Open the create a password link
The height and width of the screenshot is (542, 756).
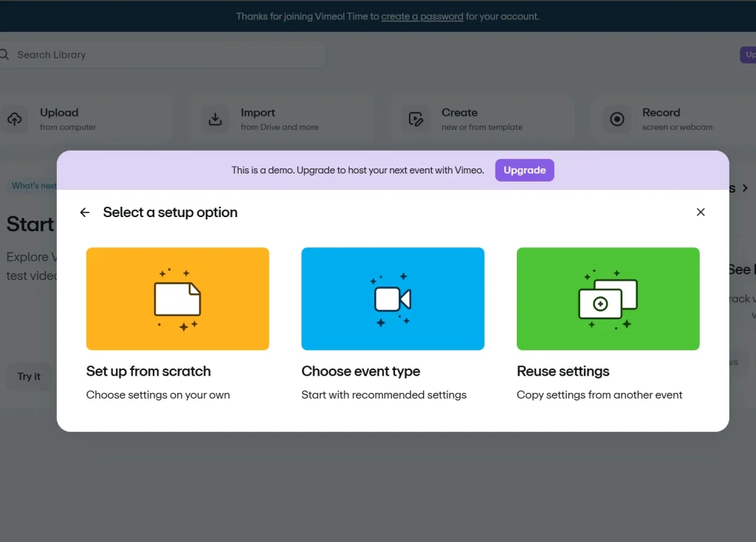(422, 16)
